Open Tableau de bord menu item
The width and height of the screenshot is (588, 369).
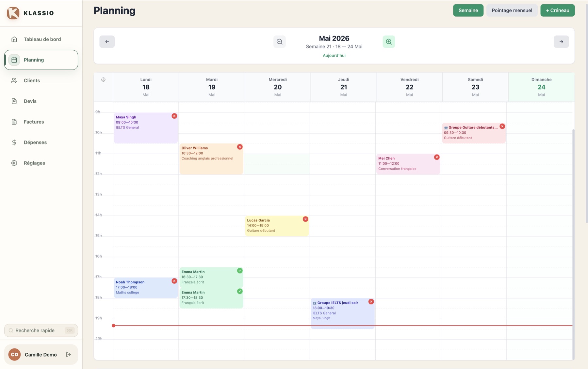pyautogui.click(x=41, y=39)
